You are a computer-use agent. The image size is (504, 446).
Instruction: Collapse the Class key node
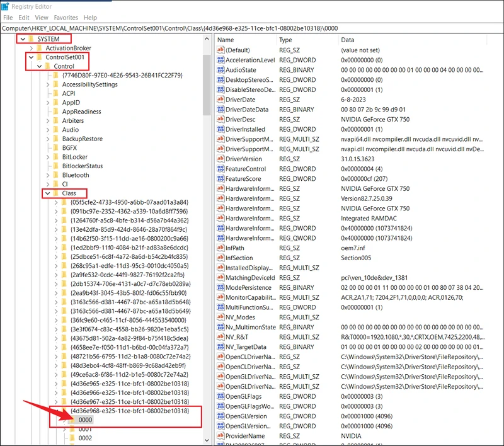[47, 193]
